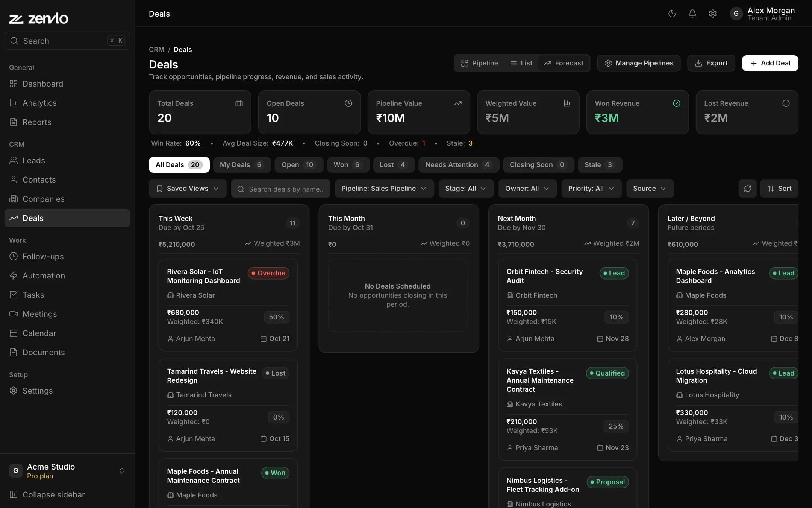Open settings gear icon in top bar
The width and height of the screenshot is (812, 508).
[712, 14]
